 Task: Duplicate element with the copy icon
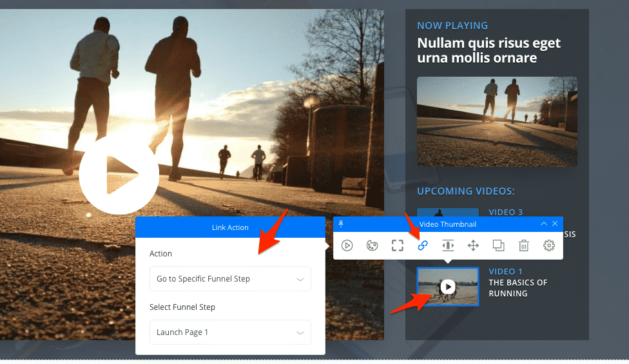pos(498,245)
